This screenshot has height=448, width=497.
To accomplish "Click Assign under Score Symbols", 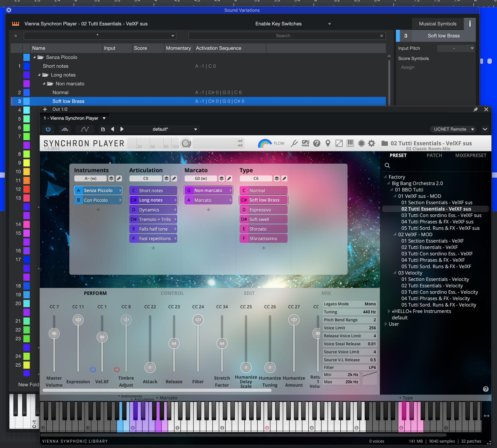I will tap(407, 67).
